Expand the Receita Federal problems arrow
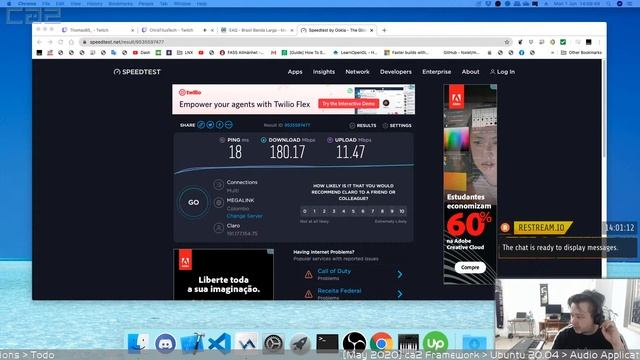This screenshot has height=360, width=640. [400, 293]
